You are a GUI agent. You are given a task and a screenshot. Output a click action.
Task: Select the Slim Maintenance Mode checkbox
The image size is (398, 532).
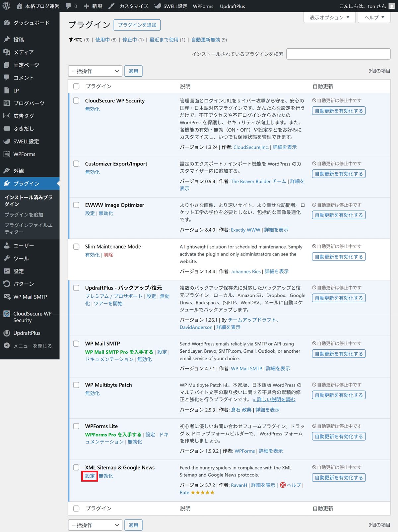click(76, 247)
